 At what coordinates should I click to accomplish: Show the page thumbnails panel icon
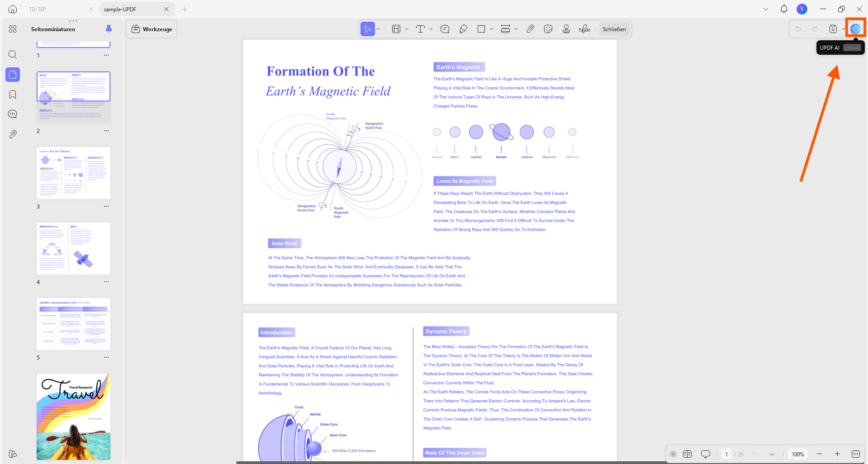click(x=13, y=75)
